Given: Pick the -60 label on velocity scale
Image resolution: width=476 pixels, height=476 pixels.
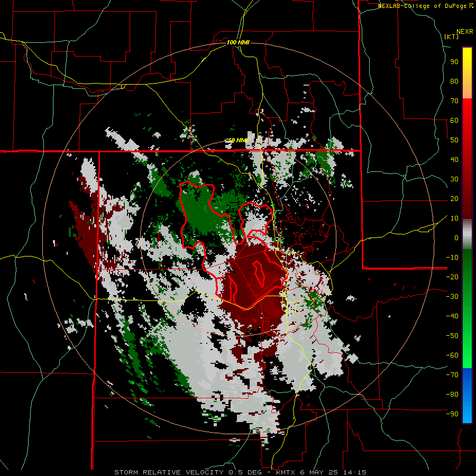Looking at the screenshot, I should (x=452, y=355).
